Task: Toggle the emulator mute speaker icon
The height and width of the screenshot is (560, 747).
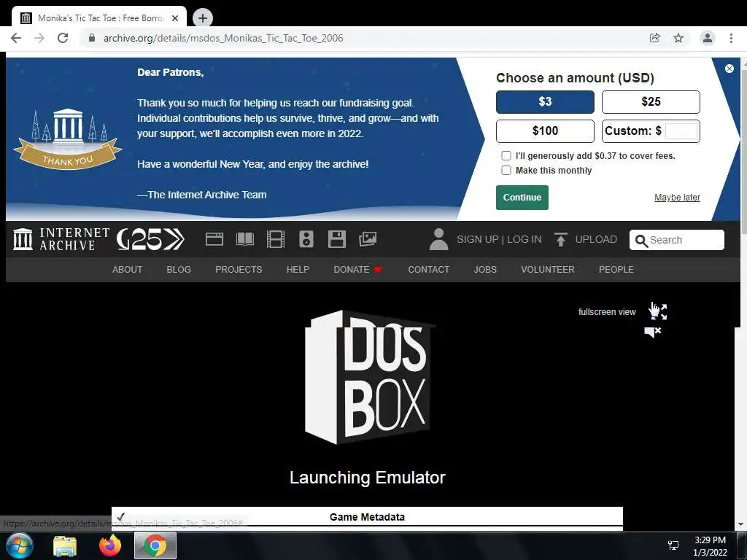Action: point(653,332)
